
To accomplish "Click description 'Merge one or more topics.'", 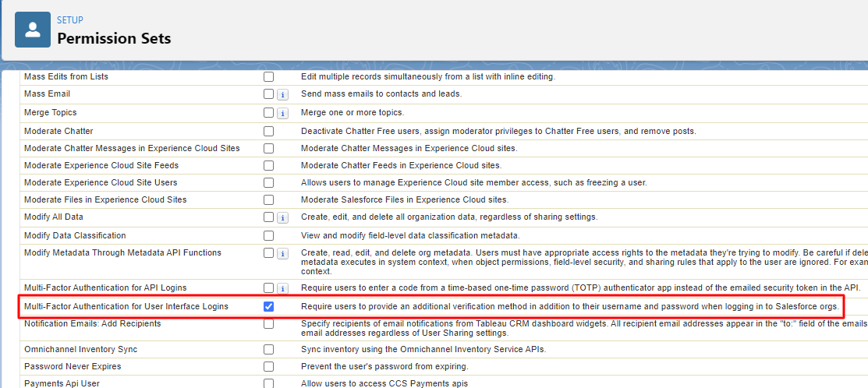I will click(x=353, y=112).
